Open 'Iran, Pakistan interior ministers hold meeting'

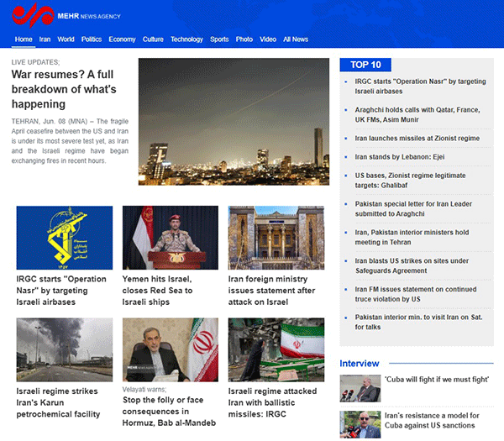tap(412, 237)
